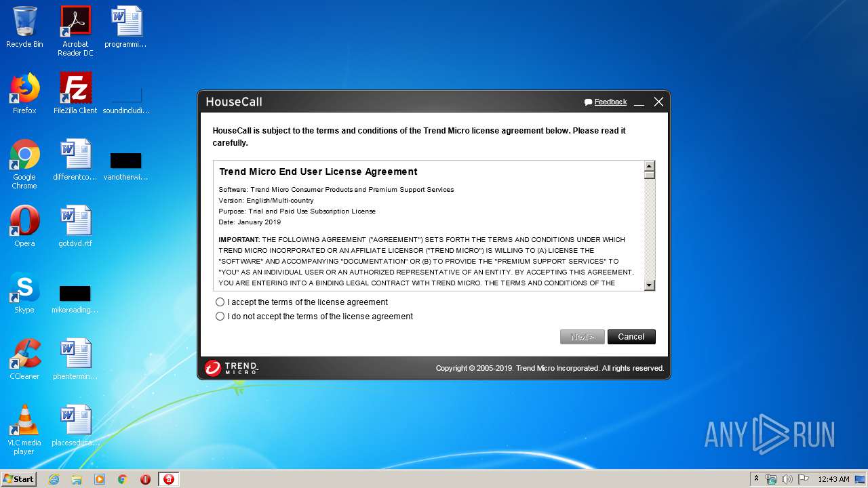Show hidden system tray icons
The height and width of the screenshot is (488, 868).
click(x=757, y=479)
